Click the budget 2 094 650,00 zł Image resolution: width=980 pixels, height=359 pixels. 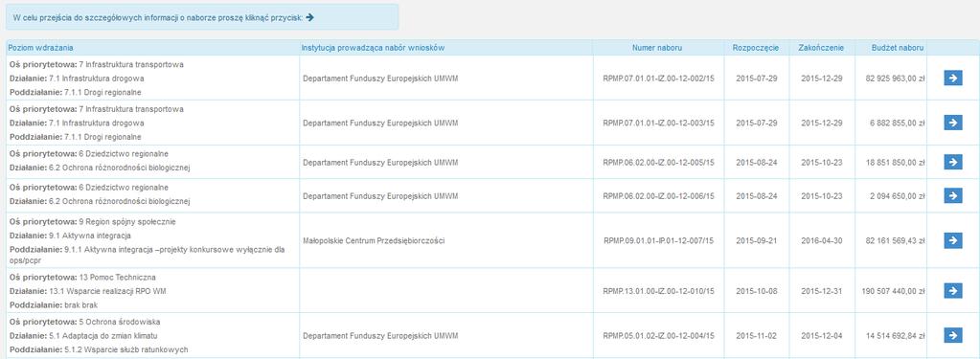898,196
